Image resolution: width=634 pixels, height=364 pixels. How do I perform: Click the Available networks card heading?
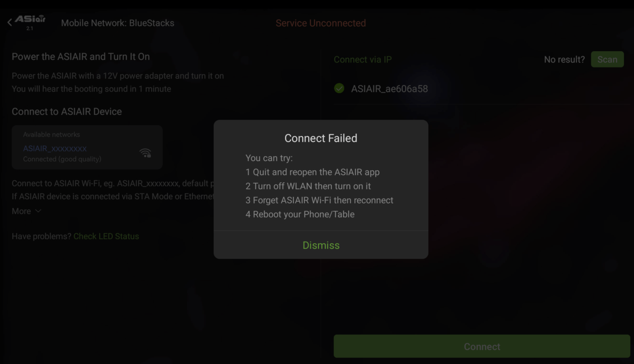click(x=52, y=135)
